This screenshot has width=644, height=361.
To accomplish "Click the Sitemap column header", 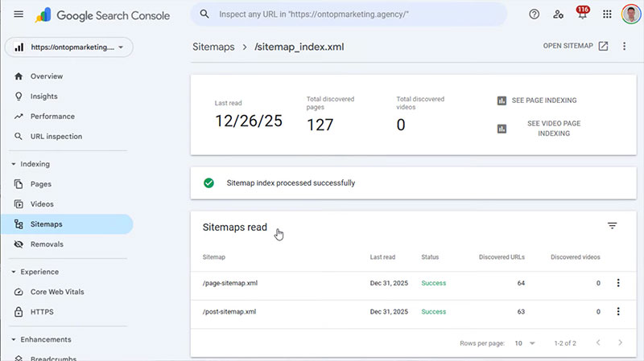I will [213, 257].
